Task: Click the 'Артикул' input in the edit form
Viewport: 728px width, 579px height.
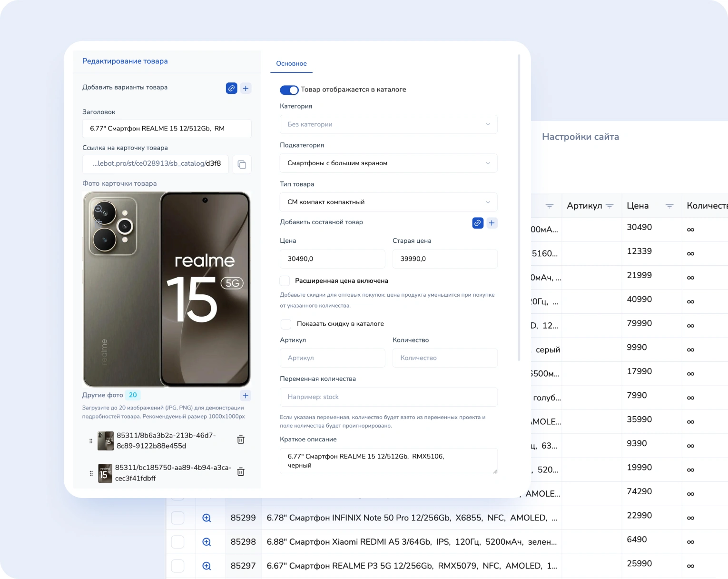Action: (332, 358)
